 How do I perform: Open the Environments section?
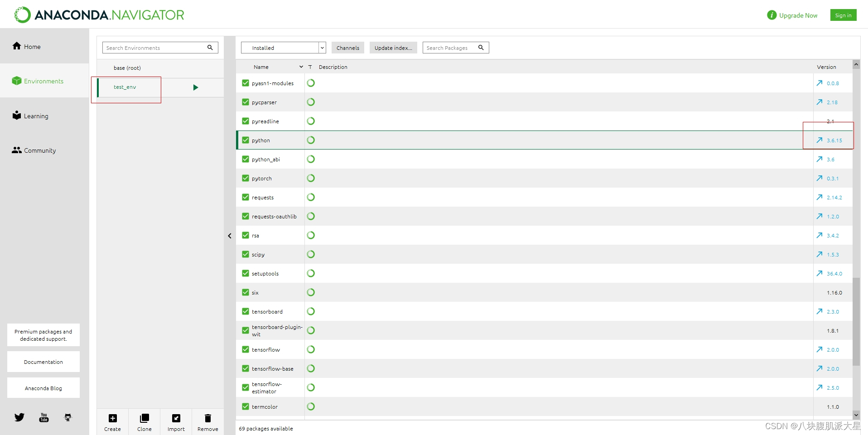pyautogui.click(x=44, y=81)
